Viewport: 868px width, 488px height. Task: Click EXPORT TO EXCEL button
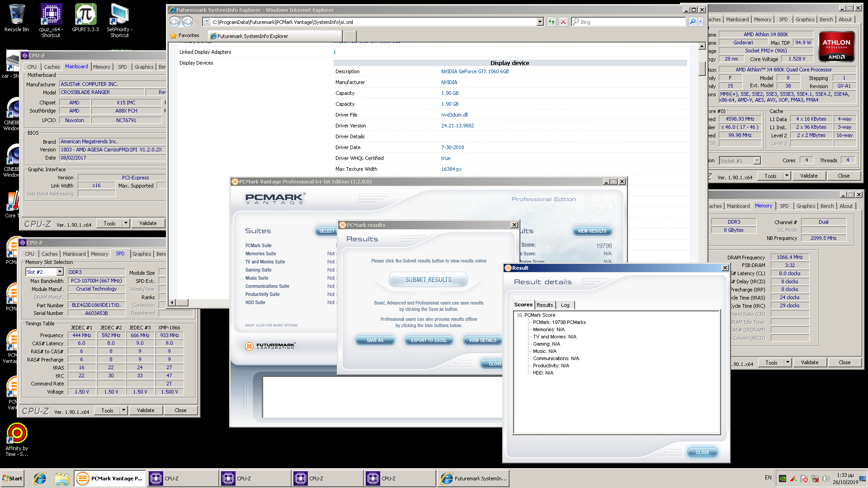pos(429,340)
